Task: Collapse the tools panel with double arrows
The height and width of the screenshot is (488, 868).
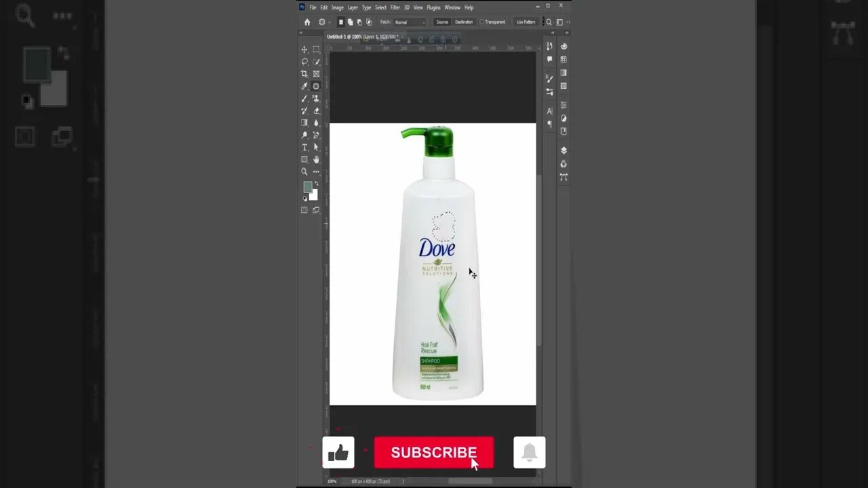Action: coord(302,33)
